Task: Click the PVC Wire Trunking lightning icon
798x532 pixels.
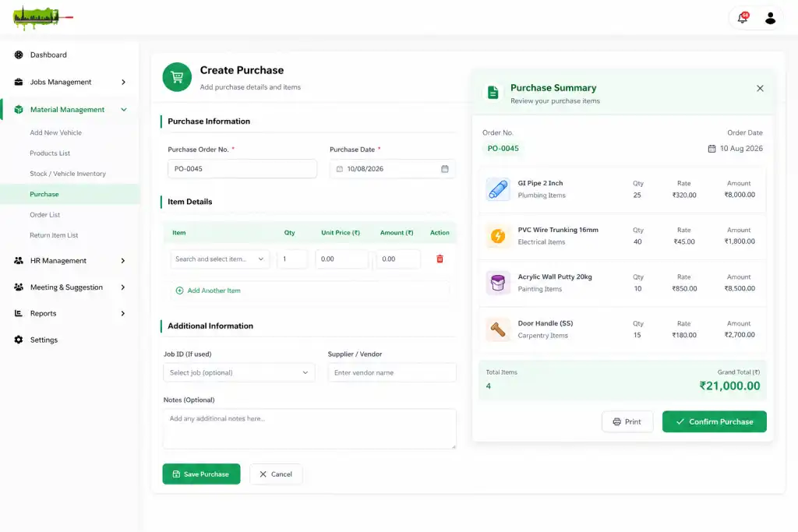Action: [x=498, y=236]
